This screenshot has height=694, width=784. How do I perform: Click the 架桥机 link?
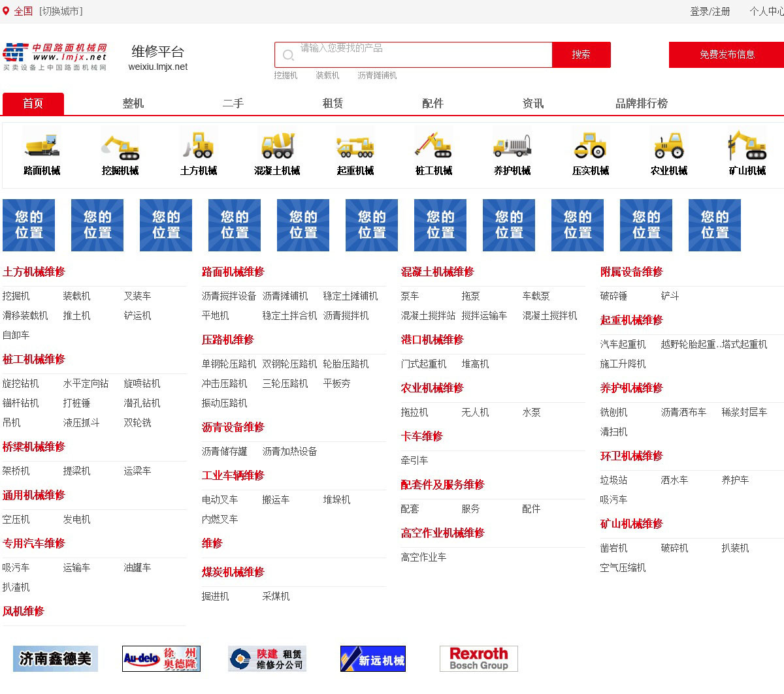16,471
